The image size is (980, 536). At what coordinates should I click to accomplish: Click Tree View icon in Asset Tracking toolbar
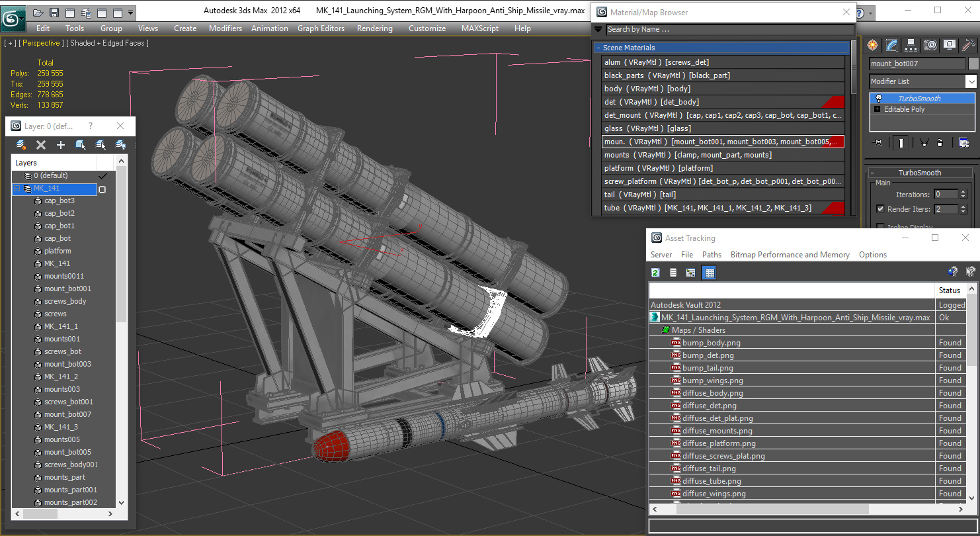tap(691, 273)
